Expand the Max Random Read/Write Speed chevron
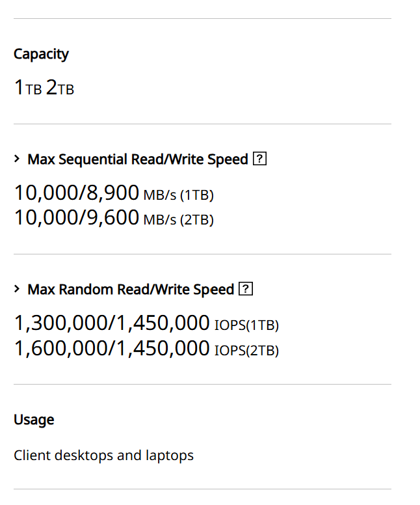Image resolution: width=420 pixels, height=505 pixels. tap(18, 289)
